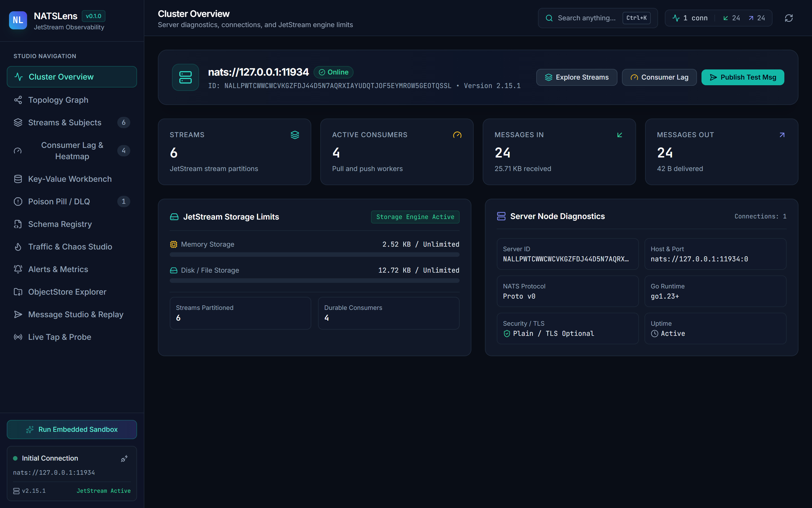
Task: Click the layers icon on the Streams card
Action: [295, 135]
